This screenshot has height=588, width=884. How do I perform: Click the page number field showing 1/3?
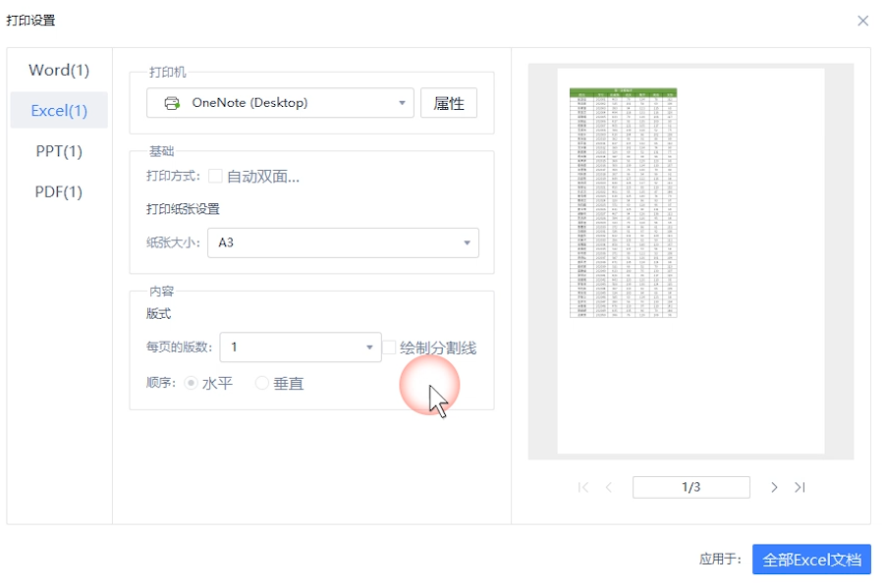(x=691, y=486)
